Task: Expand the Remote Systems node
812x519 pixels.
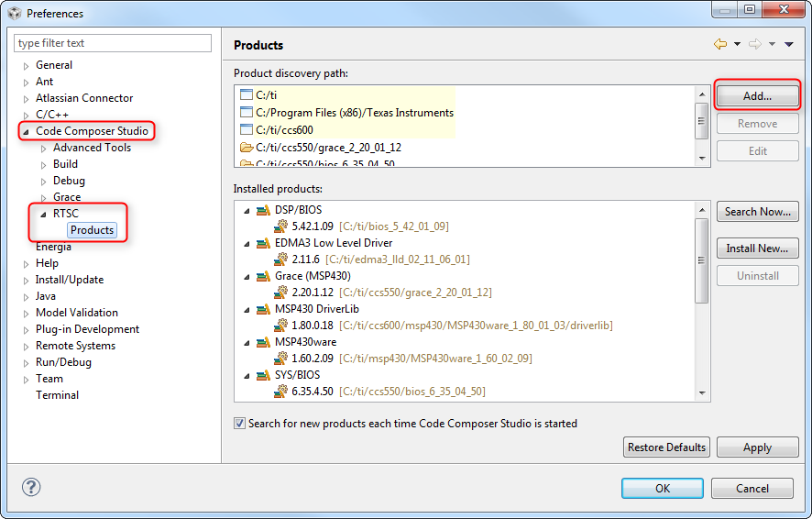Action: (26, 347)
